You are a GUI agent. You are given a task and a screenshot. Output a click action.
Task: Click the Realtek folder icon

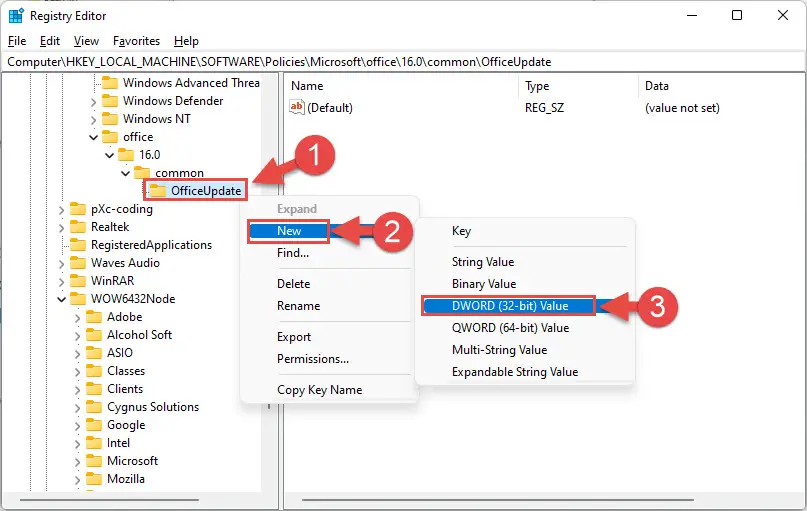point(78,227)
